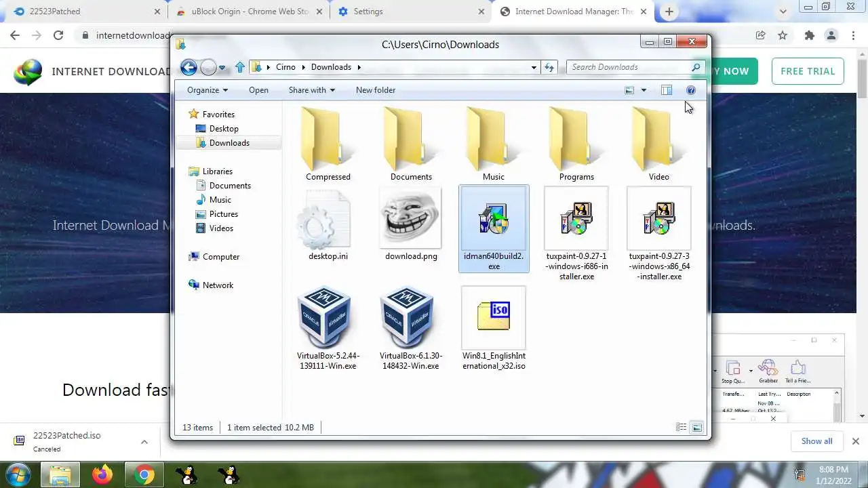Select idman640build2.exe installer

(494, 229)
